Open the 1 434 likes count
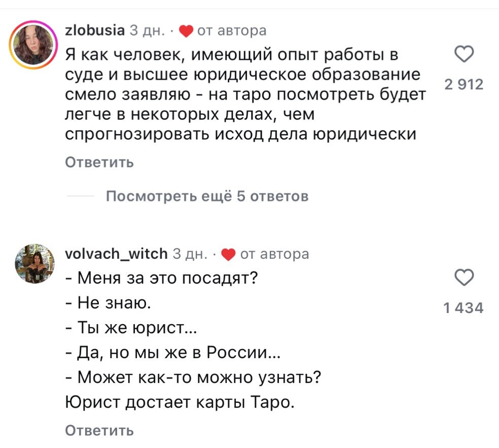The width and height of the screenshot is (499, 448). click(463, 307)
